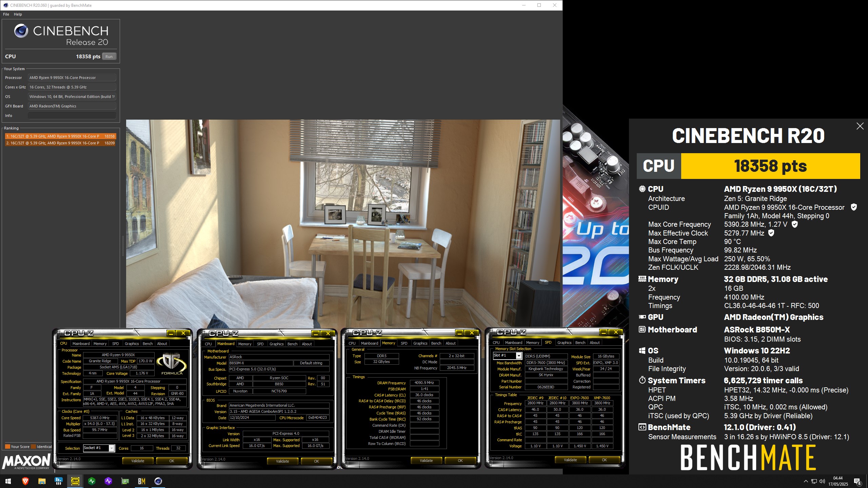The width and height of the screenshot is (868, 488).
Task: Click OK in the CPU-Z CPU window
Action: click(x=172, y=461)
